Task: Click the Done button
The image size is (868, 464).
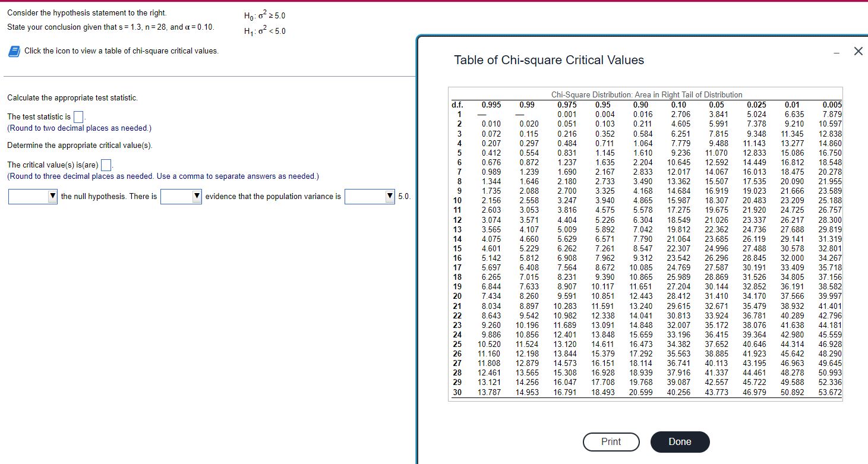Action: point(680,442)
